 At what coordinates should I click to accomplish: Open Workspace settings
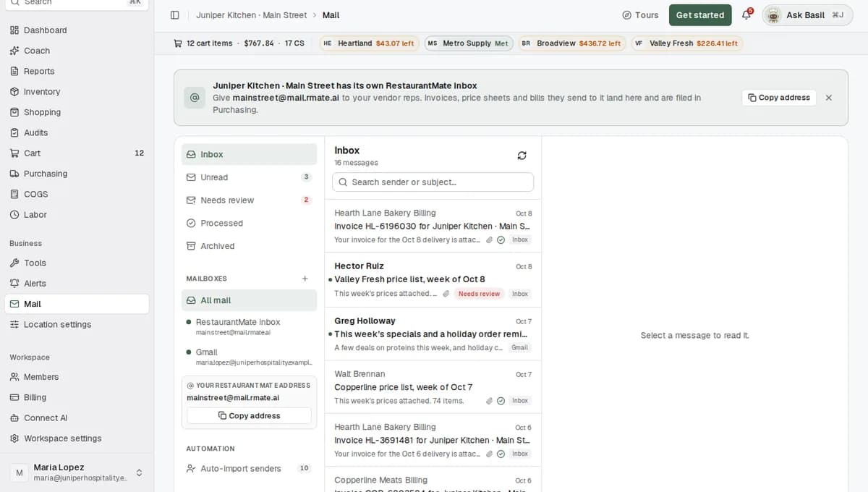pyautogui.click(x=77, y=438)
